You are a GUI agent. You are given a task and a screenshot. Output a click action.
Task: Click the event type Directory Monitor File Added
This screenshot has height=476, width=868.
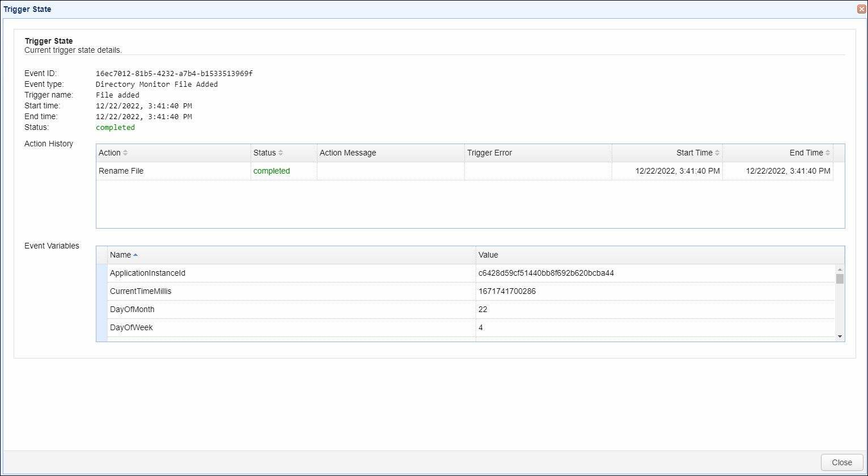click(x=157, y=85)
